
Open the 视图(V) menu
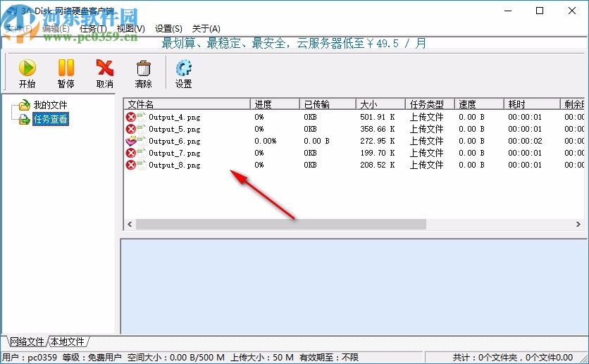point(131,29)
